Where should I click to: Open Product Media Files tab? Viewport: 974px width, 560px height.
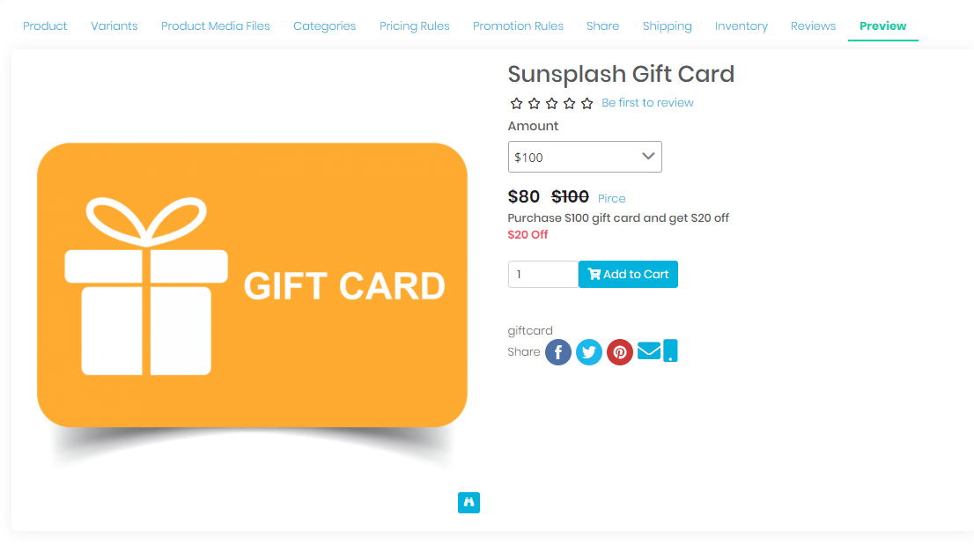pyautogui.click(x=216, y=26)
